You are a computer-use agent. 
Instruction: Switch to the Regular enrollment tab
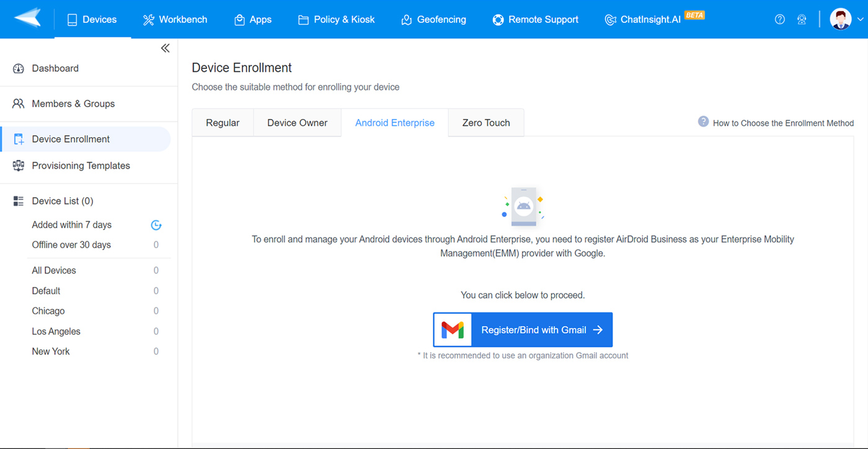coord(223,123)
